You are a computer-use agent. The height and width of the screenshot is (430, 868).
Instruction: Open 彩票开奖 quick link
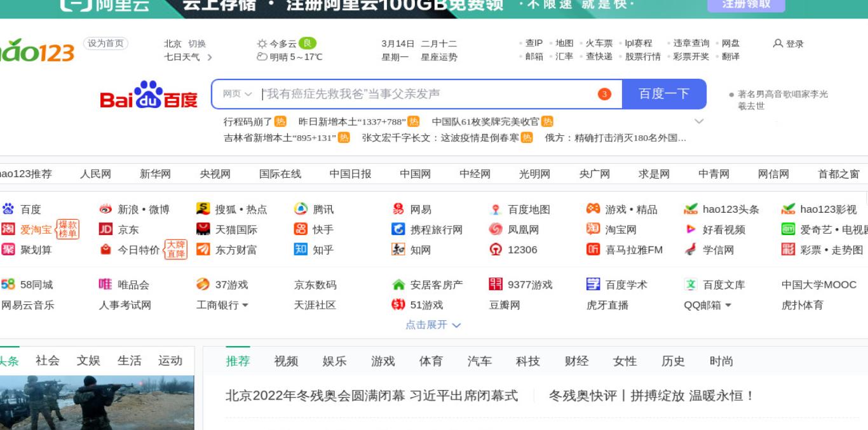pyautogui.click(x=691, y=57)
